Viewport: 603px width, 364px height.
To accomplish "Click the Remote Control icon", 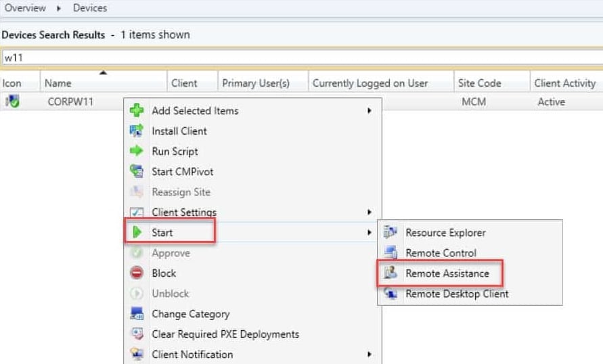I will 390,252.
